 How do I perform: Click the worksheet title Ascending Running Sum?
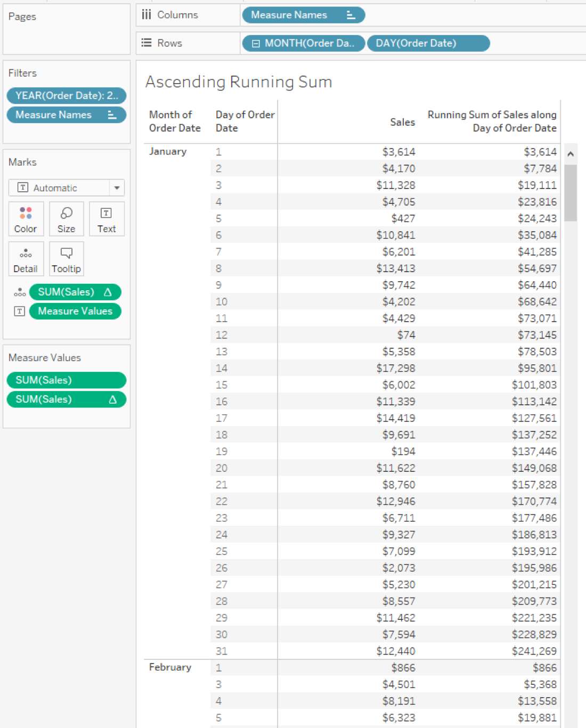[239, 81]
